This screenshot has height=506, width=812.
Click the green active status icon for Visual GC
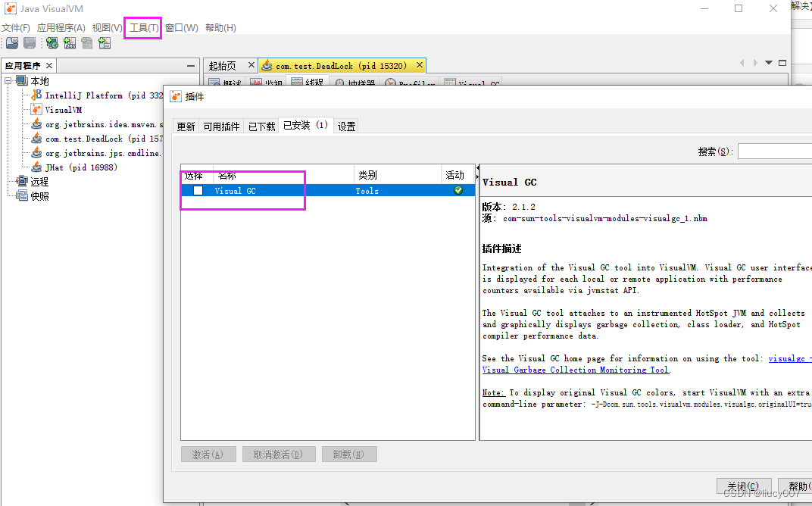(458, 191)
